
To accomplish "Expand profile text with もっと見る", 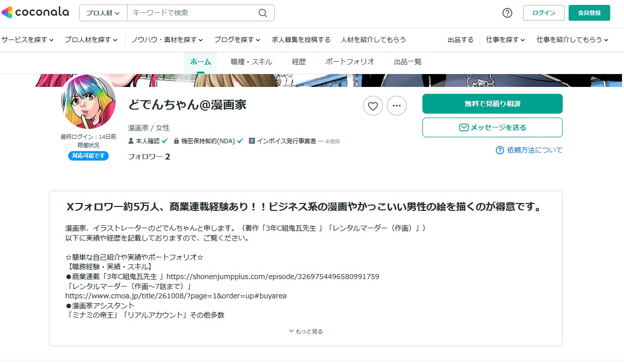I will tap(306, 331).
